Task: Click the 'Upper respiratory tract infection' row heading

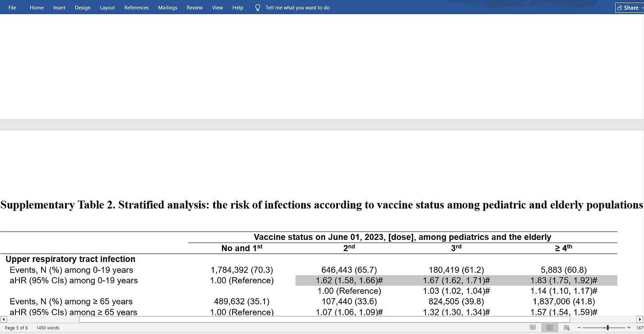Action: point(70,259)
